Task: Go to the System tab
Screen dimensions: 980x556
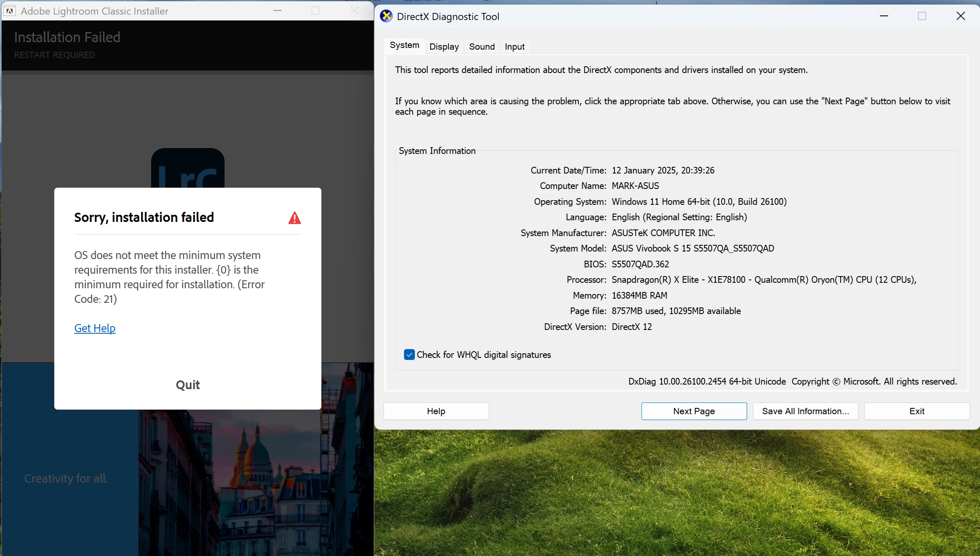Action: (x=404, y=45)
